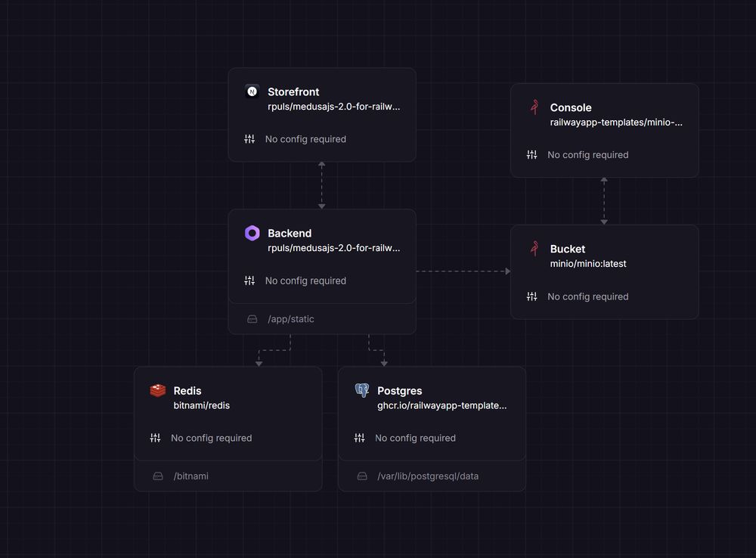Screen dimensions: 756x558
Task: Click the Postgres elephant icon
Action: [x=361, y=390]
